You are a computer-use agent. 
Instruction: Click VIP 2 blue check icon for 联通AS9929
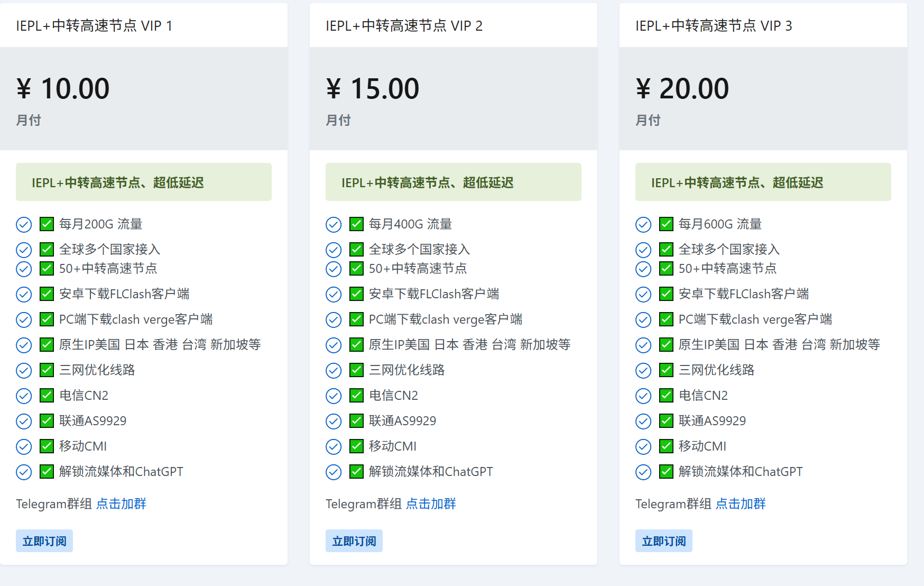[334, 422]
